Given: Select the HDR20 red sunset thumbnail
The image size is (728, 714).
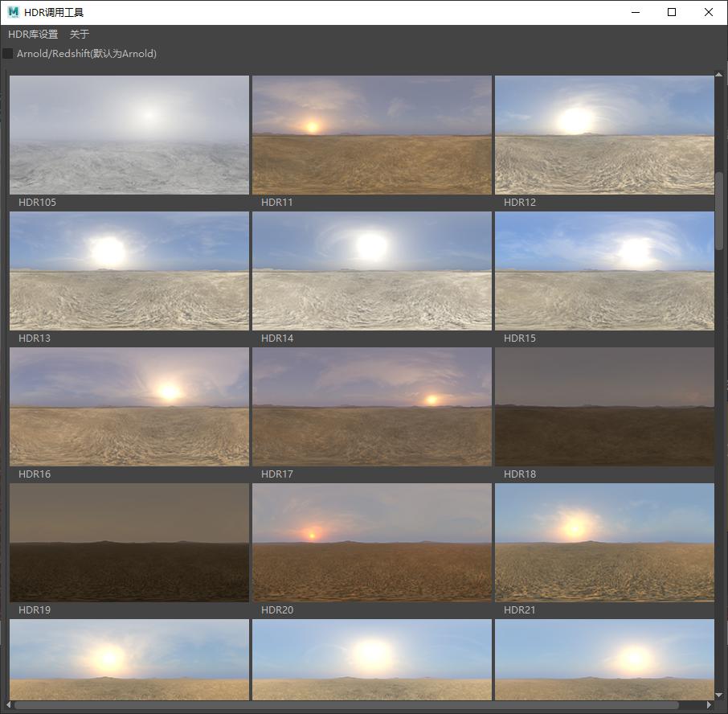Looking at the screenshot, I should coord(371,543).
